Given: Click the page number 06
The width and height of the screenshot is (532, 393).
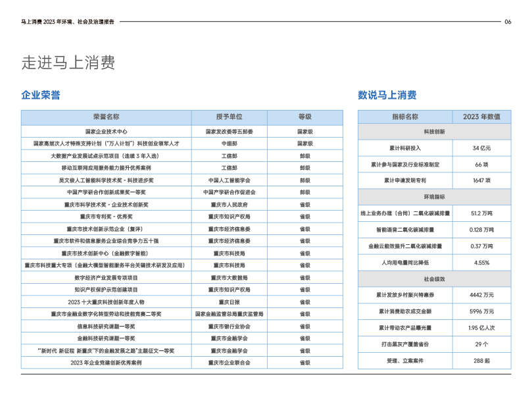Looking at the screenshot, I should (x=508, y=22).
